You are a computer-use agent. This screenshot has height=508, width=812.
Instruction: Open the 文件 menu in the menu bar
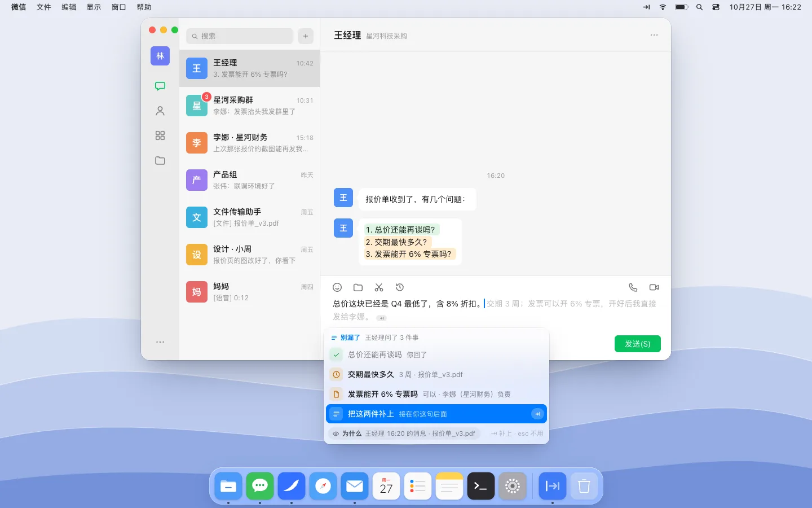coord(44,7)
